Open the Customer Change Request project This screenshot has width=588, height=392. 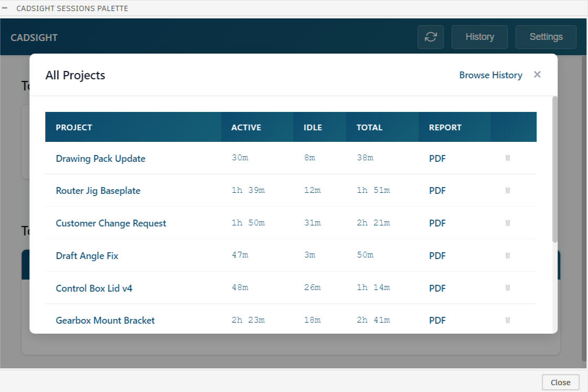[x=111, y=223]
